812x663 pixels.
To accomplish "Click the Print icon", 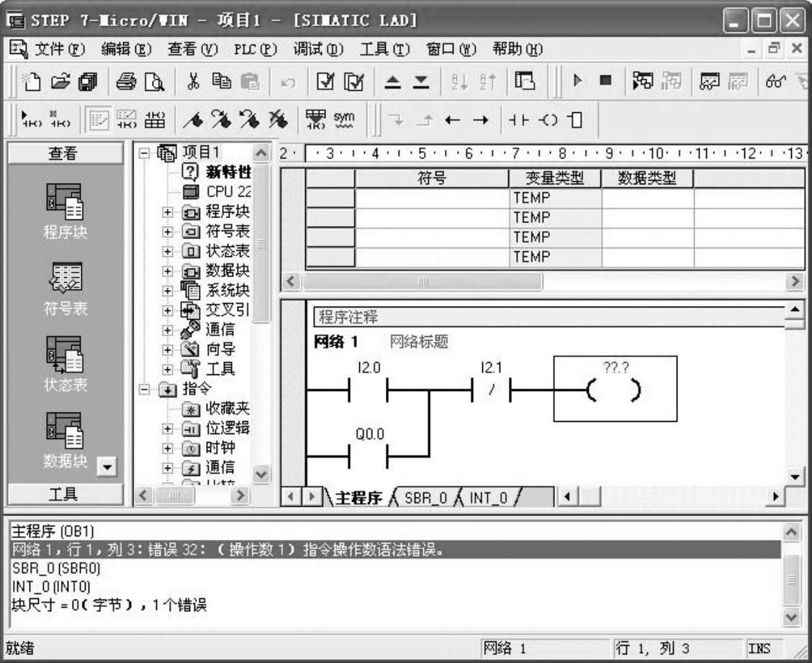I will [126, 81].
